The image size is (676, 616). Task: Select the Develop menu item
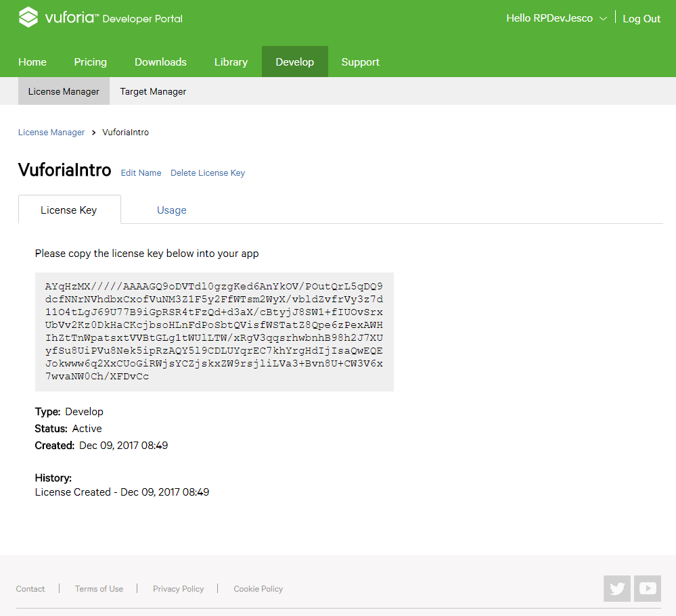(295, 62)
